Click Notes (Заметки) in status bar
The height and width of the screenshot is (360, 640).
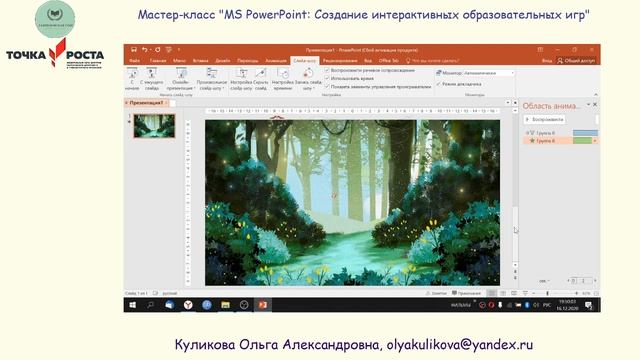click(436, 293)
